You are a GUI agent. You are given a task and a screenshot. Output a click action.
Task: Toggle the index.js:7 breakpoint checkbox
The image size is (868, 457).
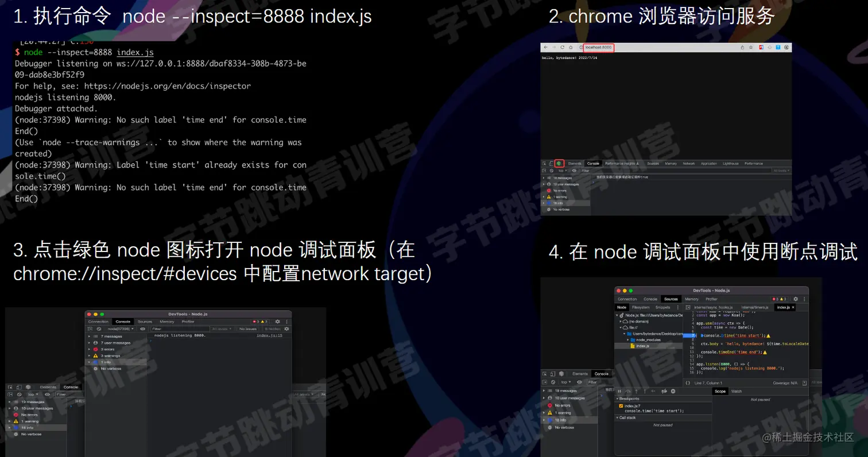[x=621, y=406]
